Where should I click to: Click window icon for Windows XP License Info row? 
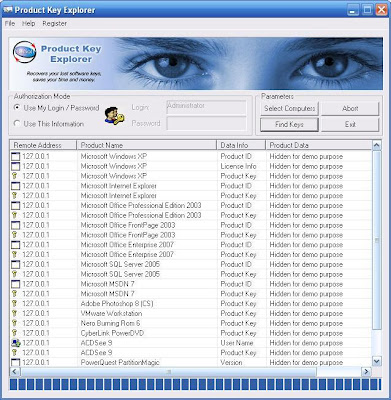[x=15, y=166]
